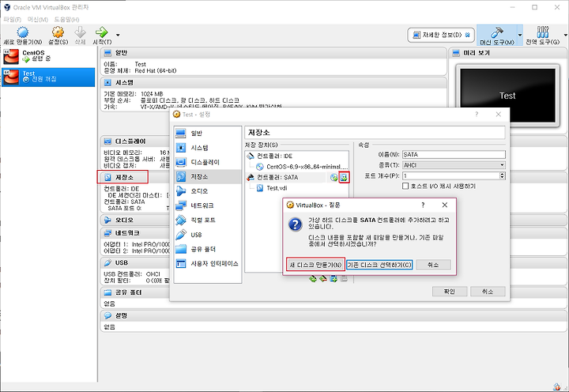Click Cancel (취소) in settings window

click(488, 292)
